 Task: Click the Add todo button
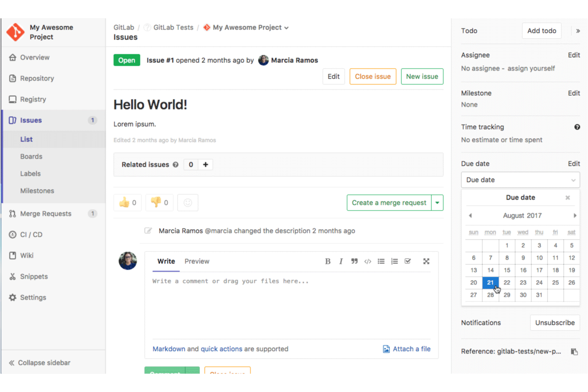coord(542,30)
